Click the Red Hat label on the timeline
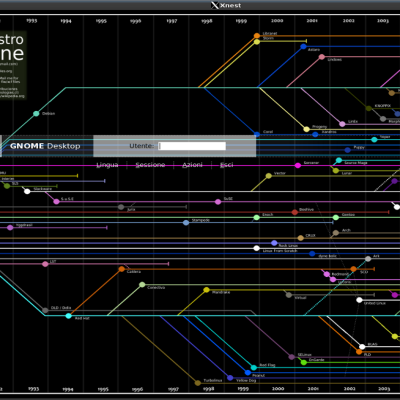 (82, 319)
